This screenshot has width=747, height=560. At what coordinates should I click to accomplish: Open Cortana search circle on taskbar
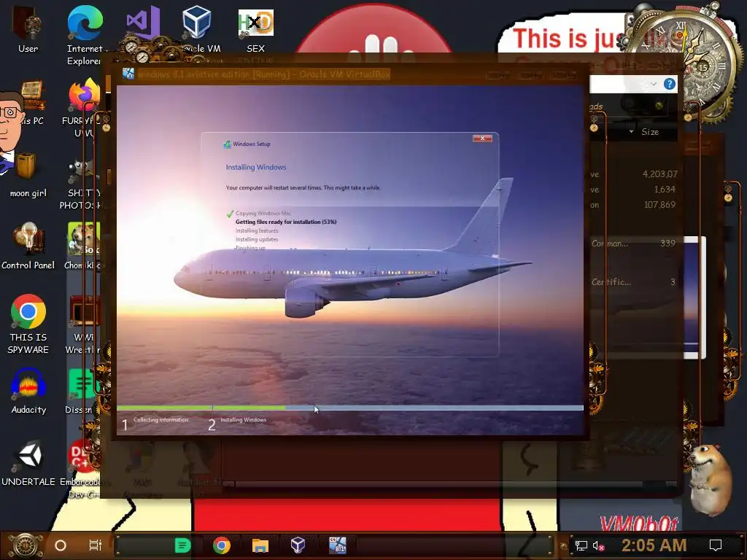61,545
